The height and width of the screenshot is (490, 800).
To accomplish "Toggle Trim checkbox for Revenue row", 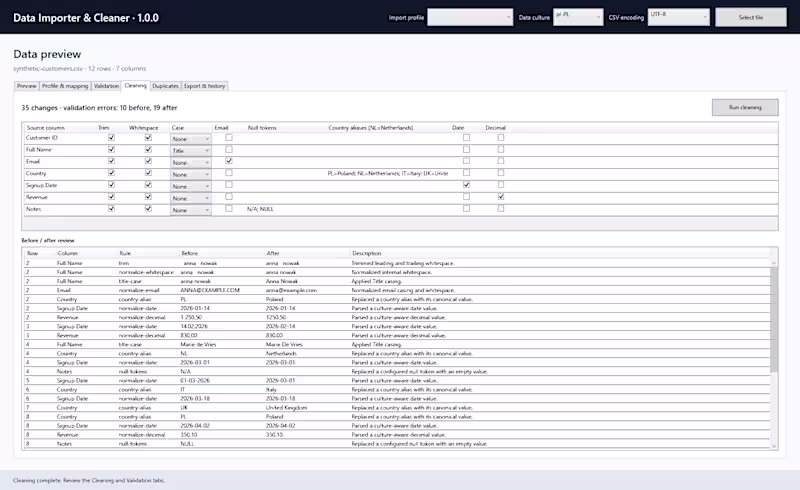I will [111, 197].
